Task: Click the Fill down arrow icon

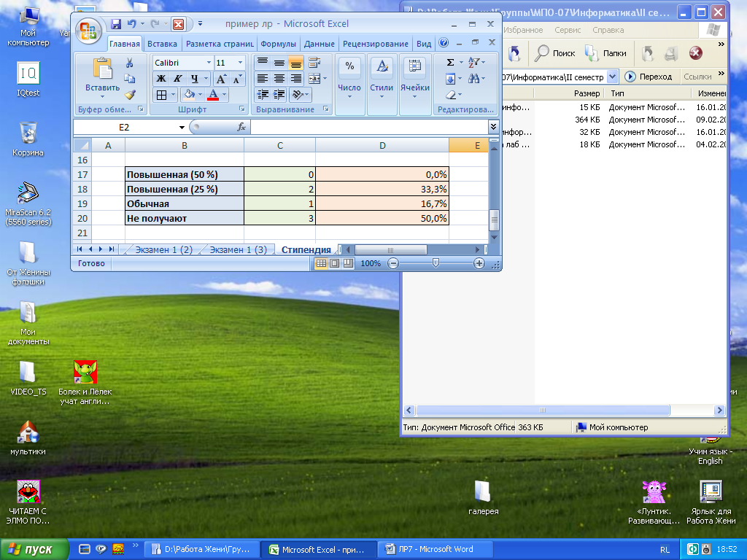Action: coord(451,79)
